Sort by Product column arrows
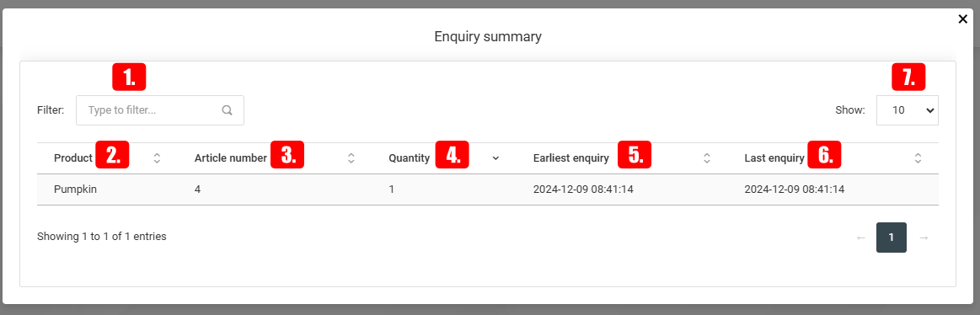Image resolution: width=980 pixels, height=315 pixels. [157, 158]
